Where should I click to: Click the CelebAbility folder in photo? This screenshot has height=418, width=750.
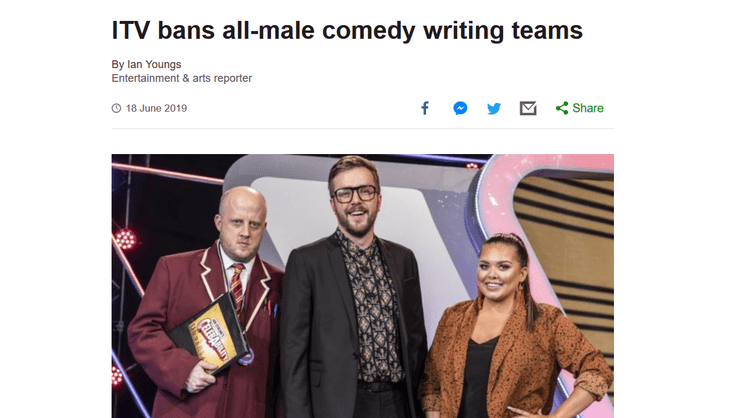tap(212, 336)
